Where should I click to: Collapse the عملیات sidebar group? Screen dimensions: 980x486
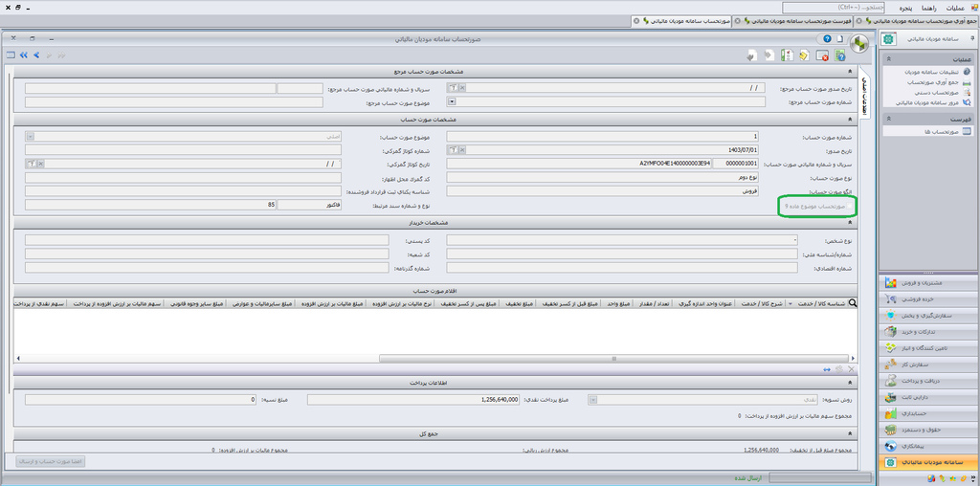point(889,58)
